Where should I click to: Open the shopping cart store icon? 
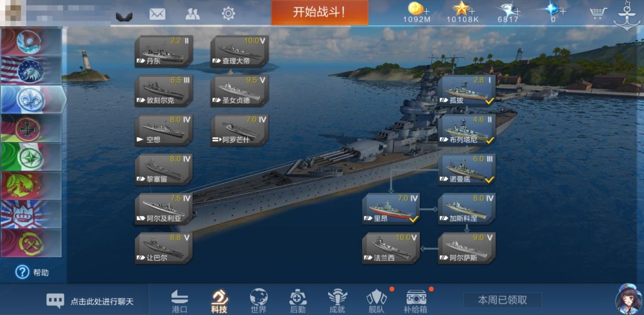coord(599,13)
